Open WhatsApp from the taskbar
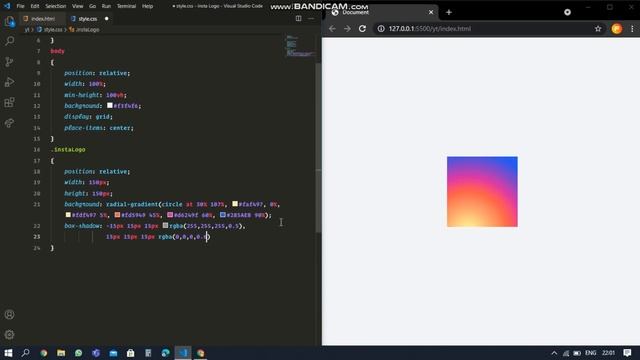This screenshot has height=360, width=640. pyautogui.click(x=78, y=353)
